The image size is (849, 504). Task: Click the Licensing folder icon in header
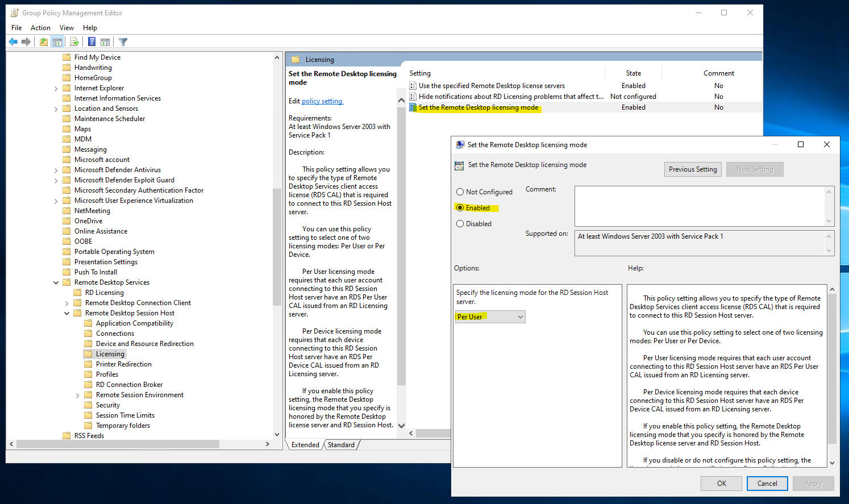(x=296, y=59)
